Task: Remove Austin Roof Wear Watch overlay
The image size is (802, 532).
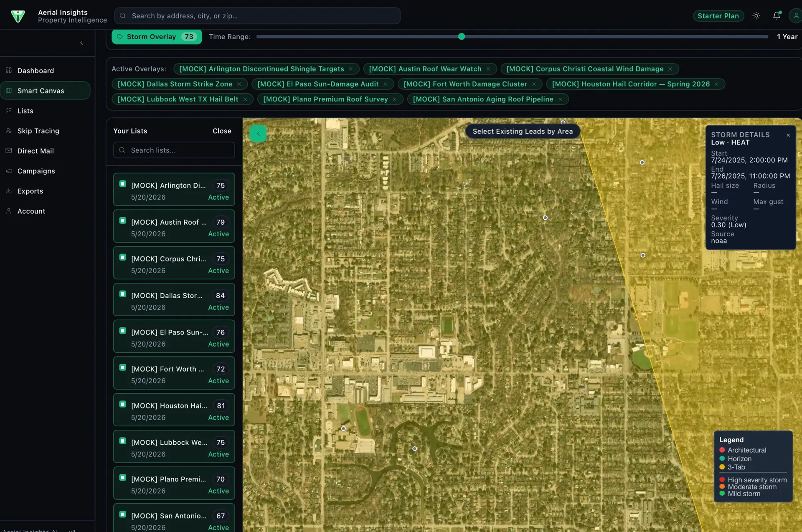Action: (x=488, y=69)
